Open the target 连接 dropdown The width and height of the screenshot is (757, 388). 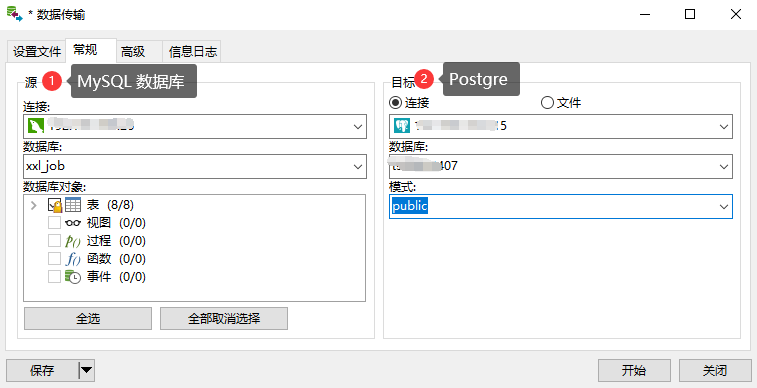(x=724, y=126)
